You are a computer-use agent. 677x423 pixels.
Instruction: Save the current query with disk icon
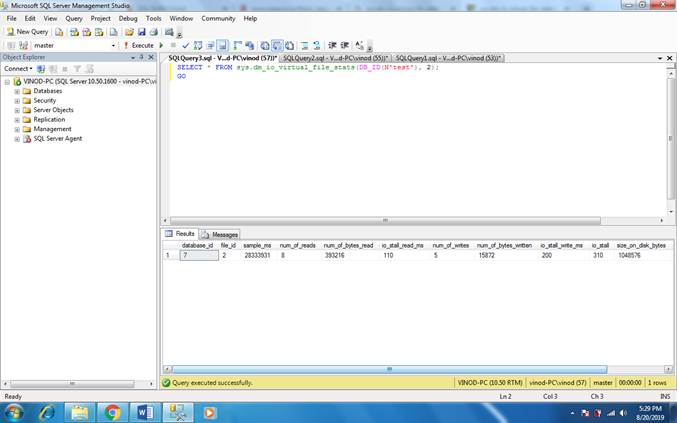click(141, 32)
